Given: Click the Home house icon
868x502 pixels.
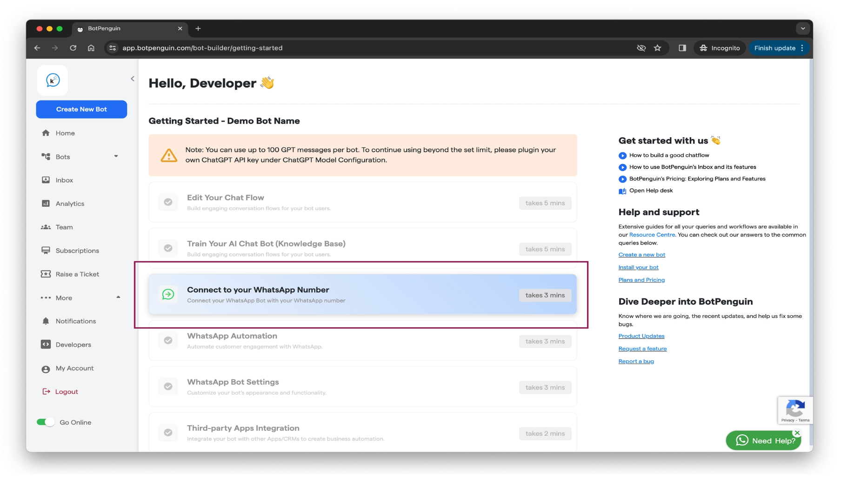Looking at the screenshot, I should (46, 133).
